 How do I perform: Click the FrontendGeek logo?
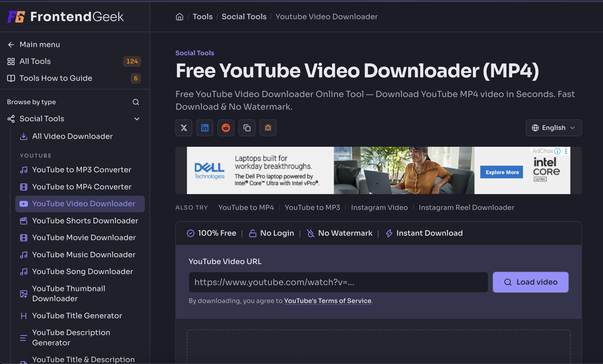(65, 17)
